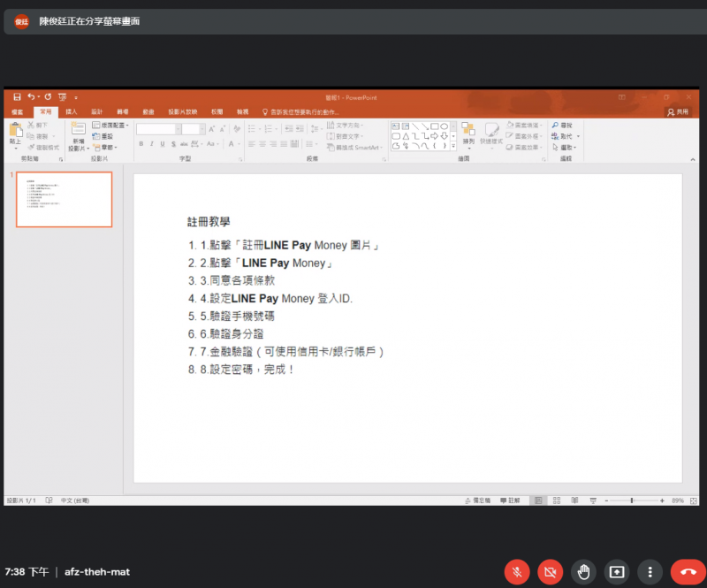This screenshot has width=707, height=588.
Task: Click the increase font size icon
Action: click(x=211, y=129)
